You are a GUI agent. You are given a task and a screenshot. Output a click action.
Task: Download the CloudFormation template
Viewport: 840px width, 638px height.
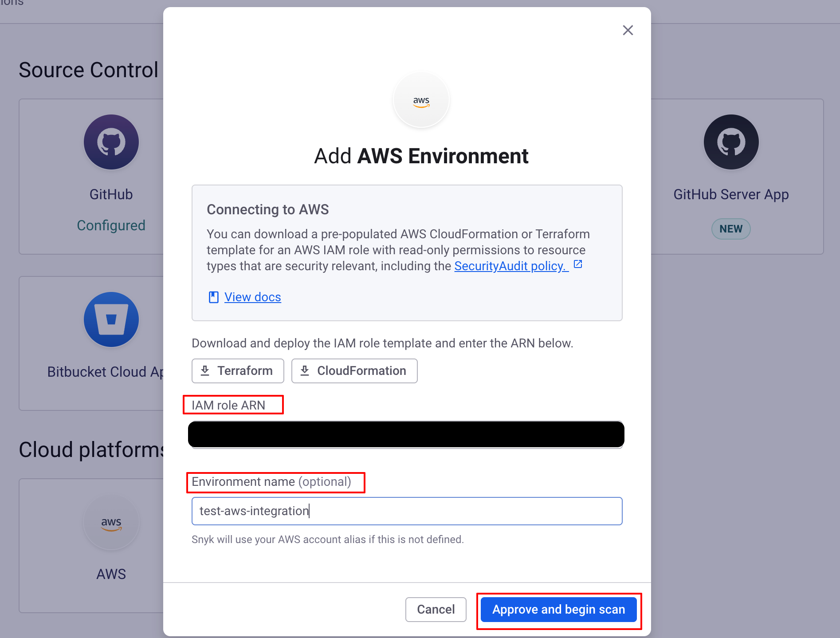354,371
